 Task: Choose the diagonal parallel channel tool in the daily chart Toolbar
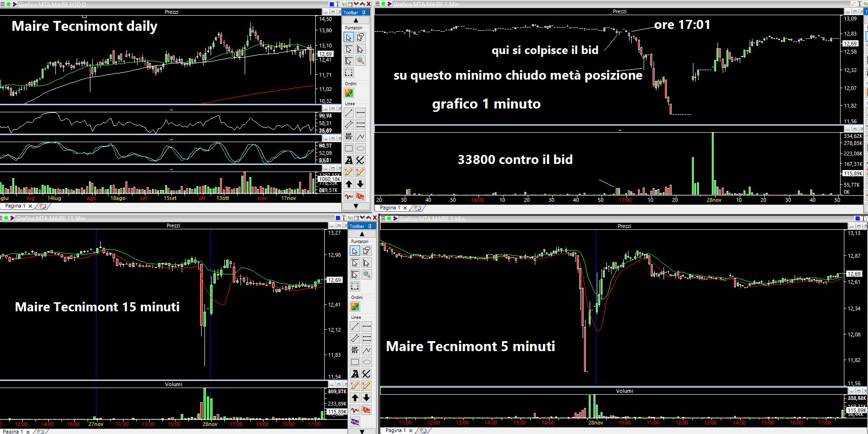coord(349,125)
